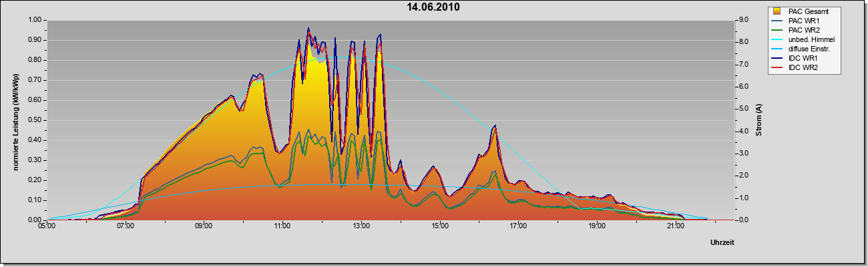Click the 17:00 time axis label
This screenshot has height=267, width=868.
(x=517, y=226)
